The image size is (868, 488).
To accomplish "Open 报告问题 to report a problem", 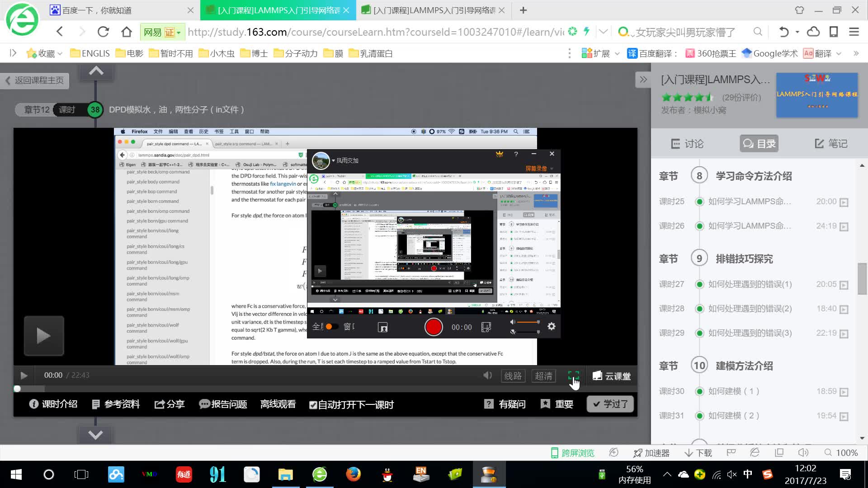I will pos(223,404).
